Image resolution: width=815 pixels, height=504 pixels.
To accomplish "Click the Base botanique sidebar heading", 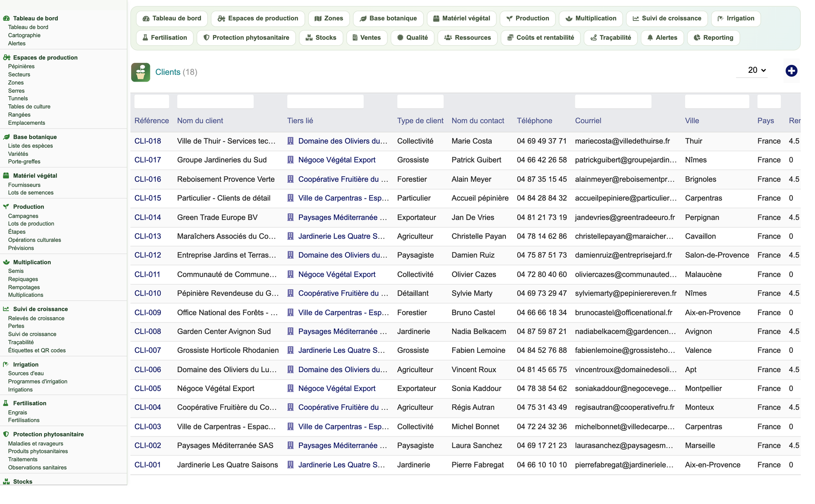I will tap(35, 137).
